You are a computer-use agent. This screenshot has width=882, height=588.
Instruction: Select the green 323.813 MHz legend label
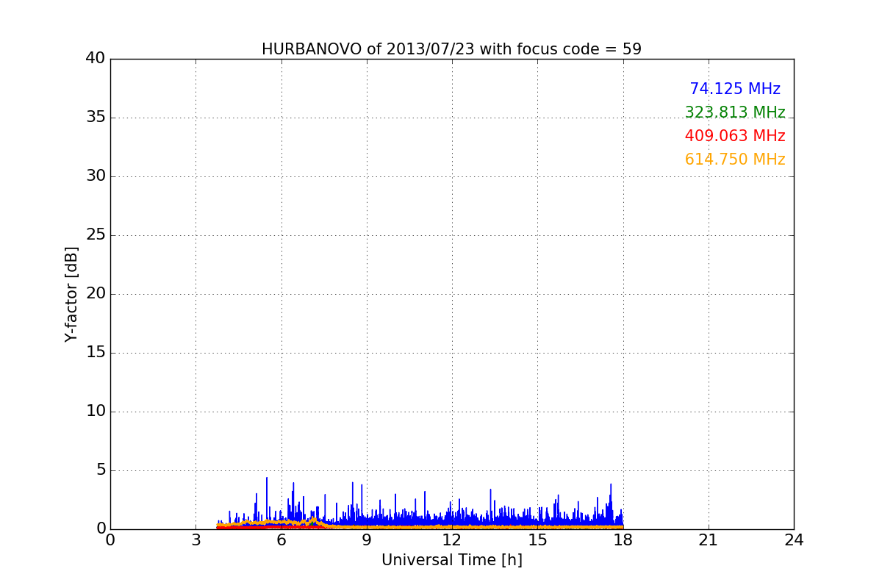pyautogui.click(x=734, y=112)
